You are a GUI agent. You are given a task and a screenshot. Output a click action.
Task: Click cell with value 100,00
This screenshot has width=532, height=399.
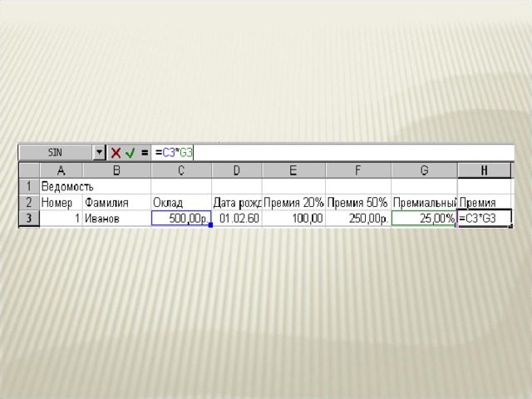click(293, 218)
